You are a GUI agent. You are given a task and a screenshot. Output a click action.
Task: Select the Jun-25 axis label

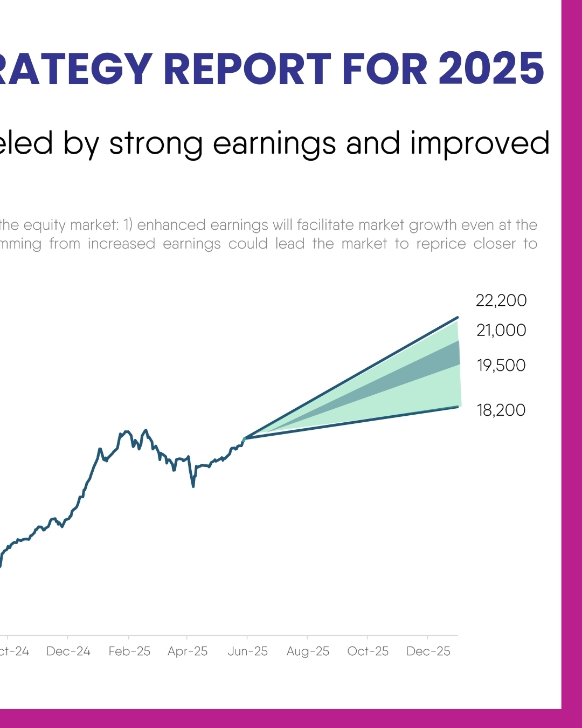[x=247, y=651]
